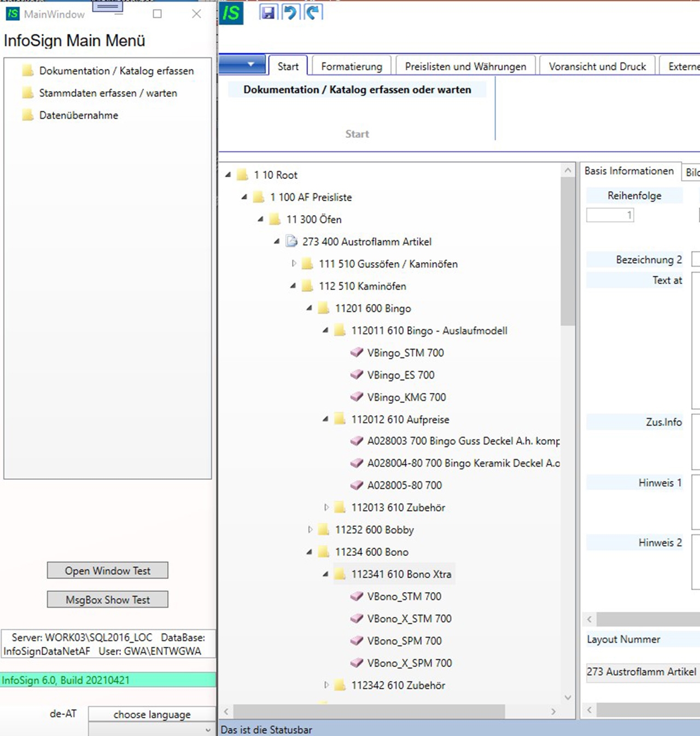Expand the 11252 600 Bobby folder
Screen dimensions: 700x736
pos(310,530)
